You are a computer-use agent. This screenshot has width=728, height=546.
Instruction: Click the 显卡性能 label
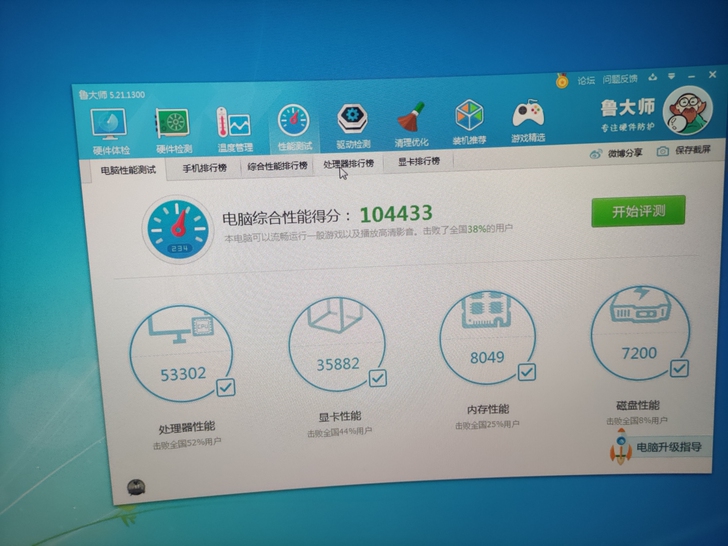(x=339, y=416)
